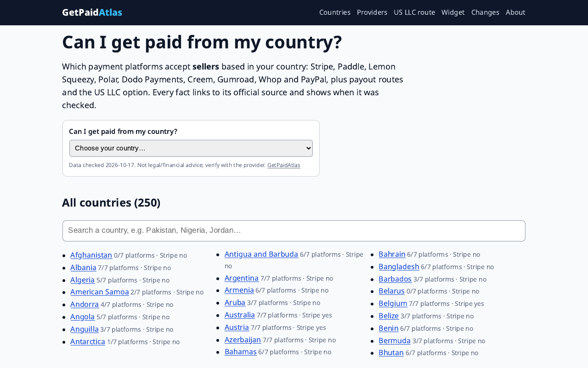Open Bahrain link
The height and width of the screenshot is (368, 588).
[x=392, y=254]
